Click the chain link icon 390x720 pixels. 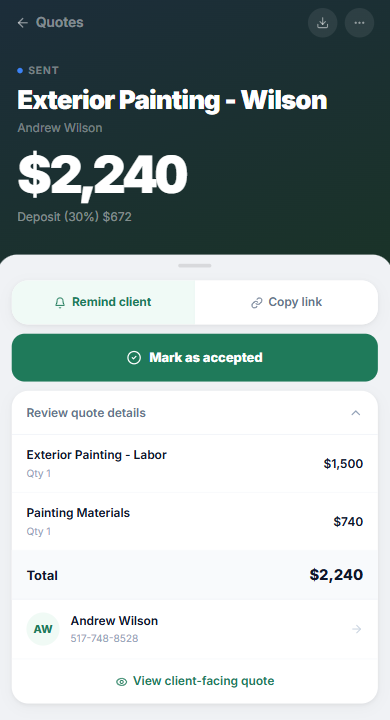pos(256,303)
